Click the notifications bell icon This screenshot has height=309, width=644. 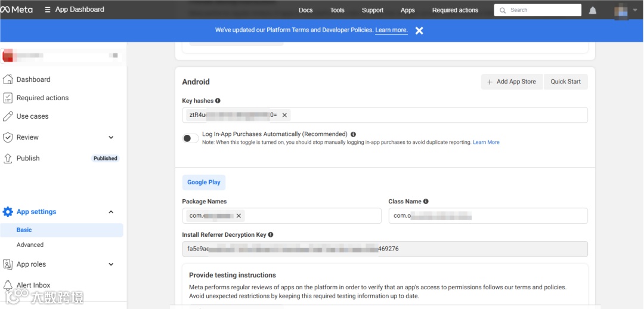tap(593, 10)
